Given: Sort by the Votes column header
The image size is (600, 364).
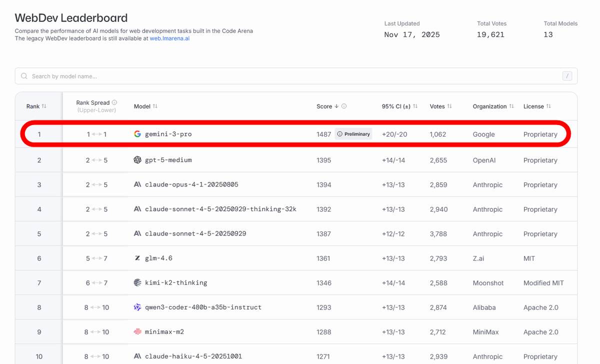Looking at the screenshot, I should pos(440,106).
